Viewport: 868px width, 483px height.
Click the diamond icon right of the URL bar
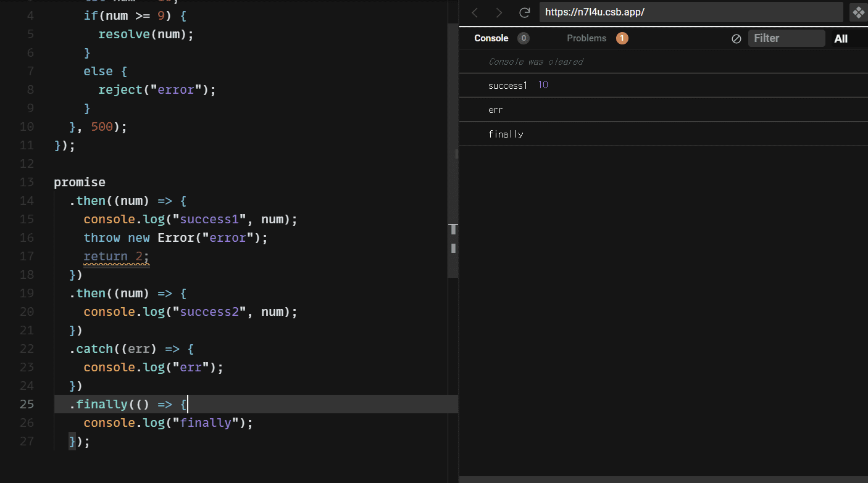(x=858, y=12)
